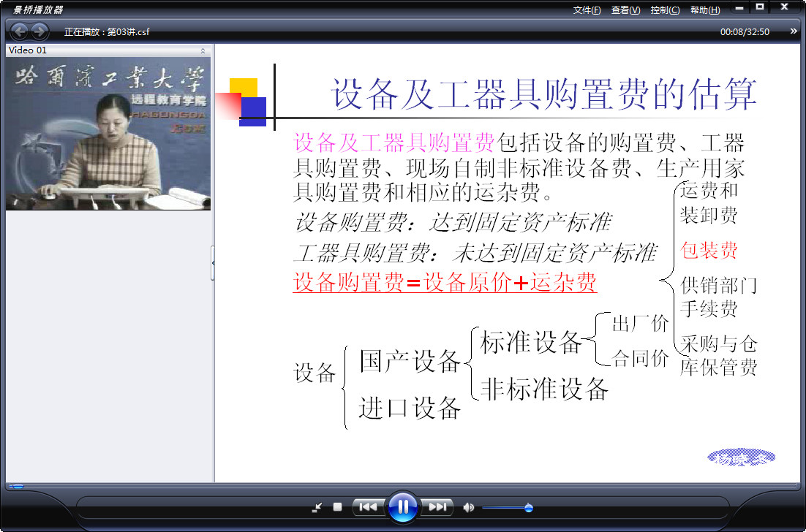Click the side panel splitter collapse handle
Screen dimensions: 806x532
pyautogui.click(x=213, y=263)
